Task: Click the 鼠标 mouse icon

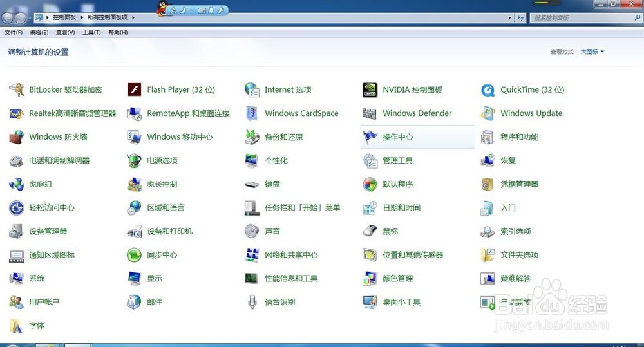Action: click(x=370, y=231)
